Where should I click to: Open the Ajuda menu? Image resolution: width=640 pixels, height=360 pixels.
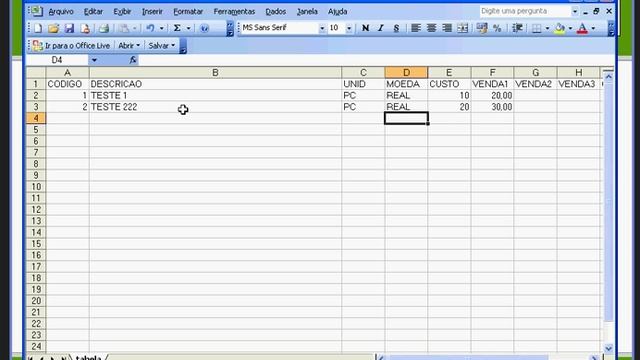338,11
